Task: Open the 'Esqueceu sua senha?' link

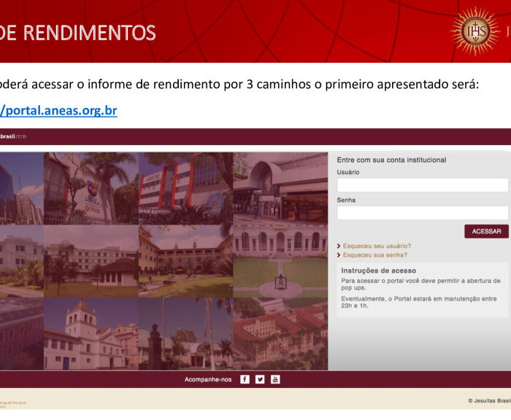Action: 375,256
